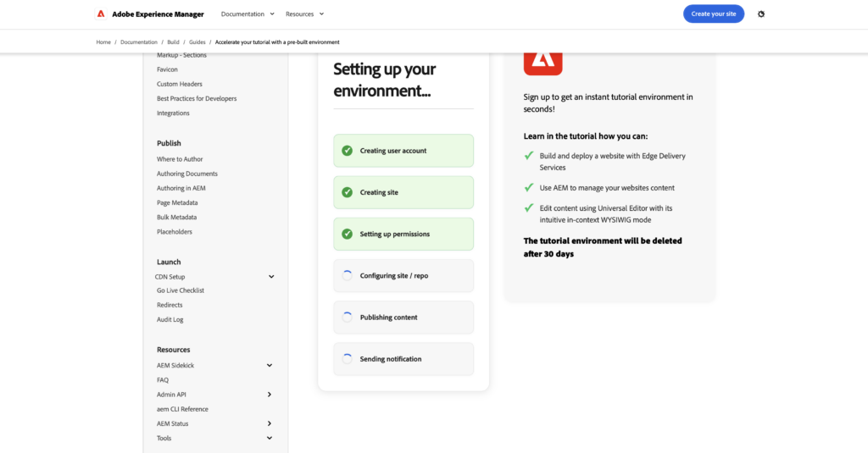This screenshot has width=868, height=453.
Task: Click green check icon beside Creating site
Action: pos(347,192)
